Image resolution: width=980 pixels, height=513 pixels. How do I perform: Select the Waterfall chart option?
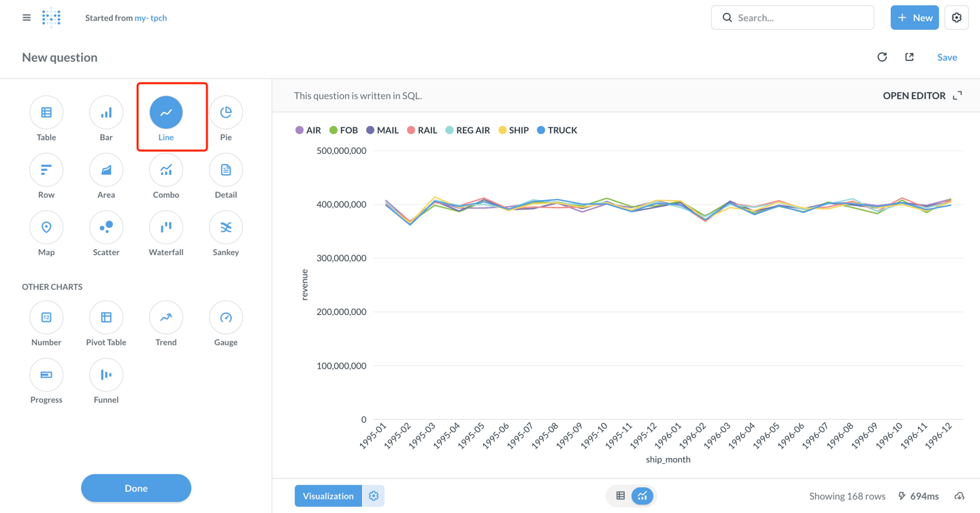click(x=166, y=228)
